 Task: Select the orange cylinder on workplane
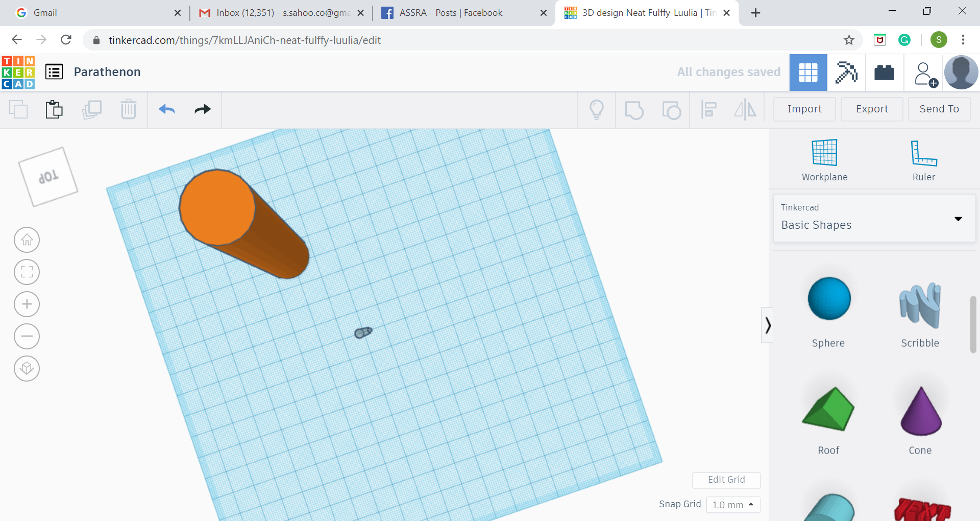click(244, 224)
